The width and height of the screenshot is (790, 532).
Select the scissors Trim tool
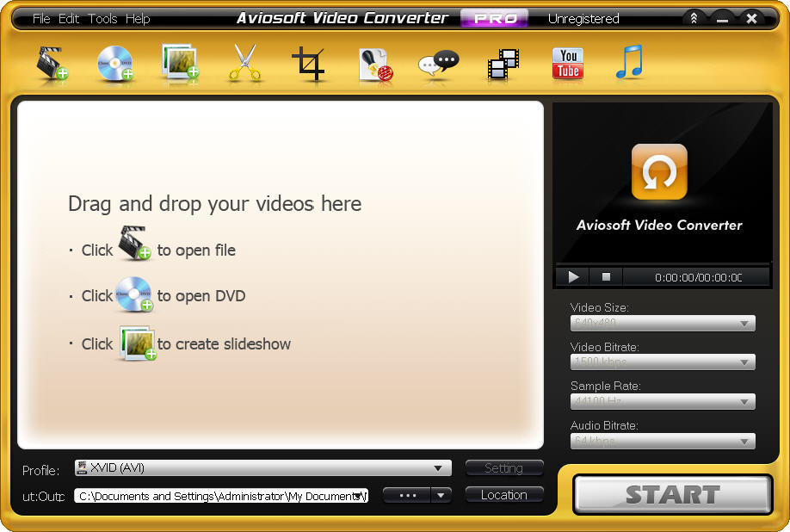[x=245, y=63]
